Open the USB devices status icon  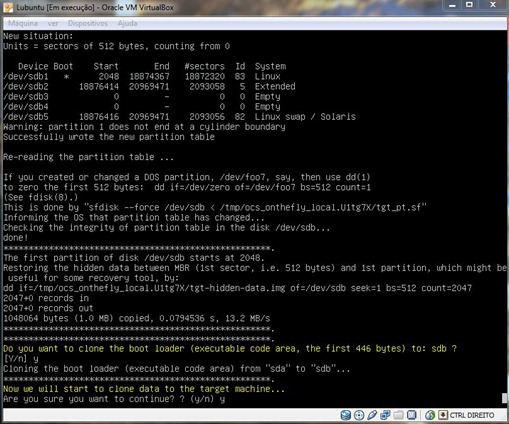point(372,415)
